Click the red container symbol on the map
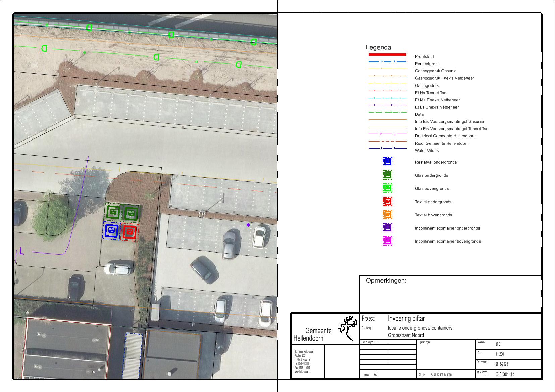Image resolution: width=555 pixels, height=392 pixels. [130, 232]
